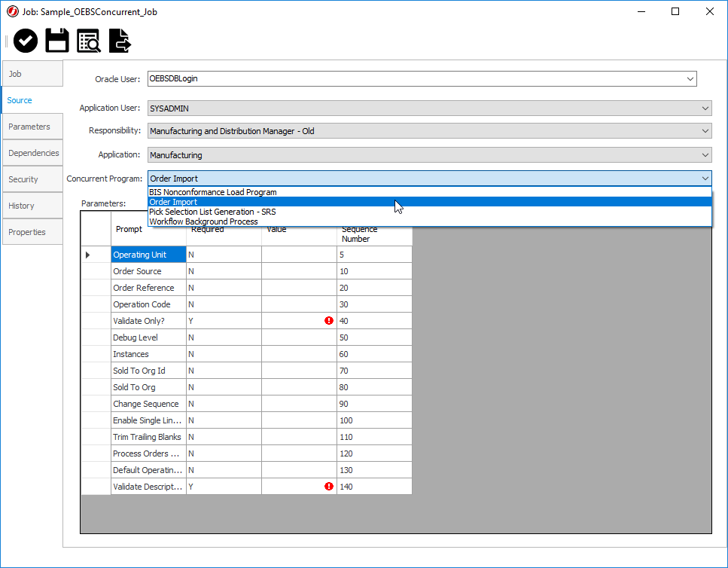The image size is (728, 568).
Task: Collapse the Concurrent Program dropdown arrow
Action: tap(705, 179)
